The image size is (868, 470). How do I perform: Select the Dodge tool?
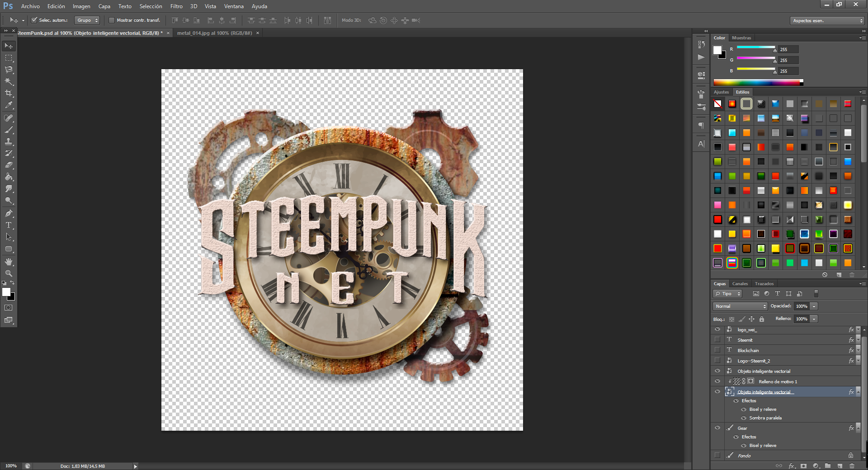9,200
